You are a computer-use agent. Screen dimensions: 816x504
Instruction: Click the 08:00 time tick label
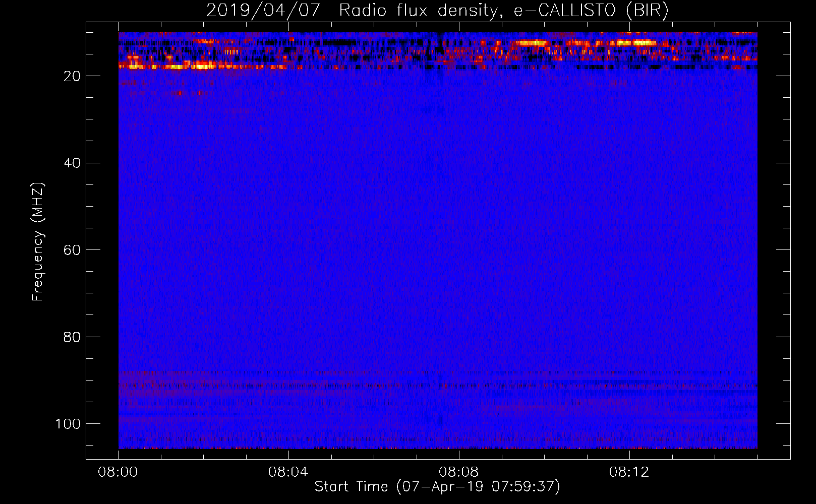(118, 472)
